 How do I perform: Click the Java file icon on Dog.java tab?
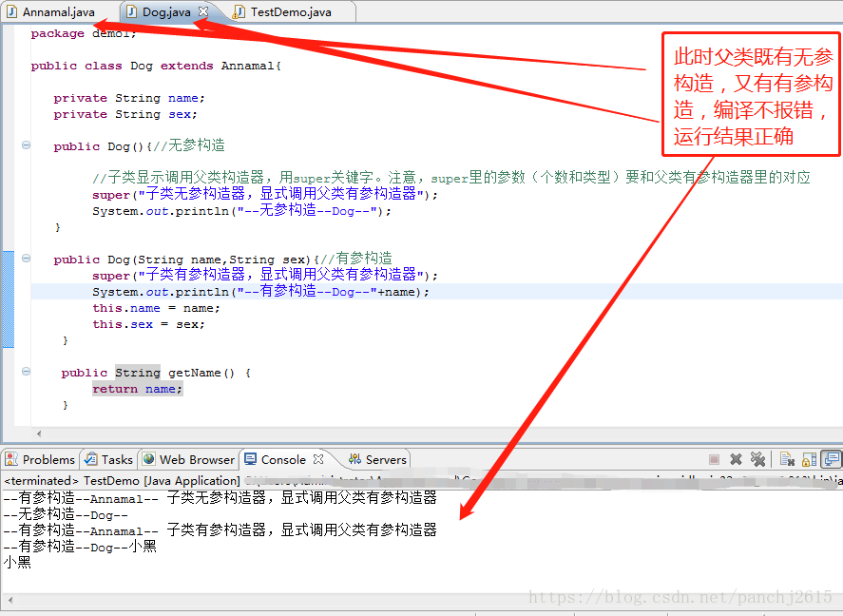(x=131, y=11)
